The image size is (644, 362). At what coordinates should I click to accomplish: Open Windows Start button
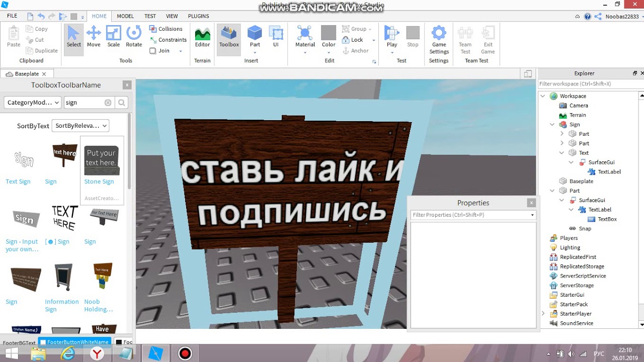[11, 354]
